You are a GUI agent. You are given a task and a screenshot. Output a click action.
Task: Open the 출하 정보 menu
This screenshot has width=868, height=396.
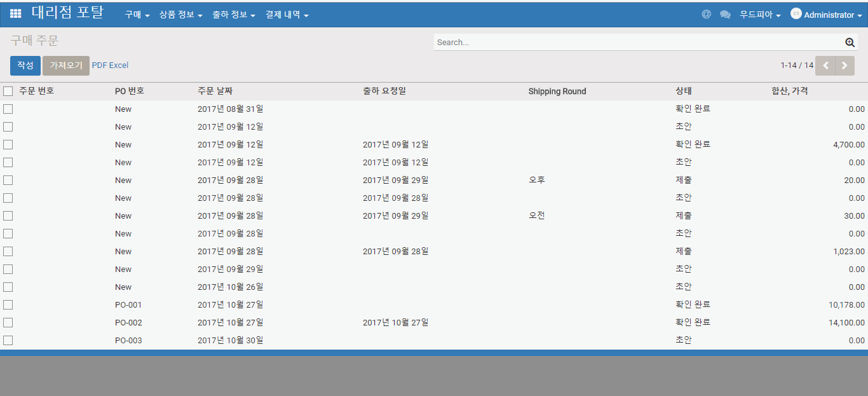tap(233, 15)
